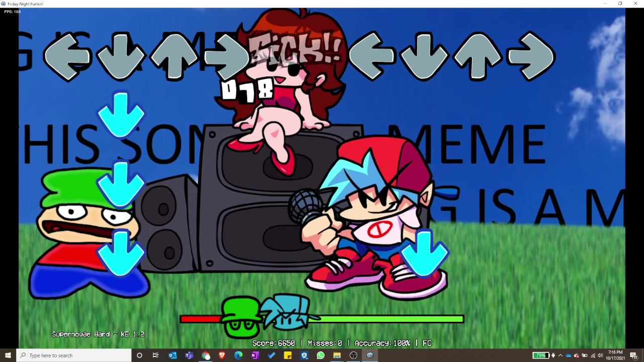
Task: Click the opponent's right arrow receptor
Action: pyautogui.click(x=227, y=56)
